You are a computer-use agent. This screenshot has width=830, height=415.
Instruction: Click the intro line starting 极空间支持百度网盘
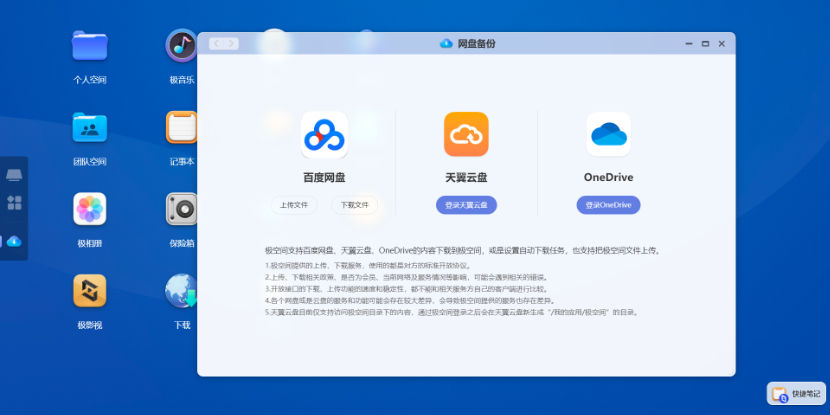pyautogui.click(x=463, y=250)
